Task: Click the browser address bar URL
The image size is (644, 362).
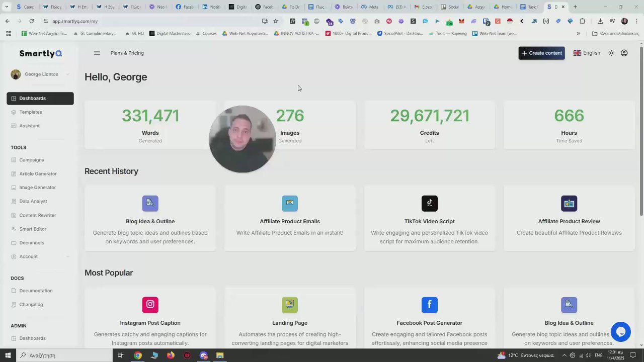Action: [75, 21]
